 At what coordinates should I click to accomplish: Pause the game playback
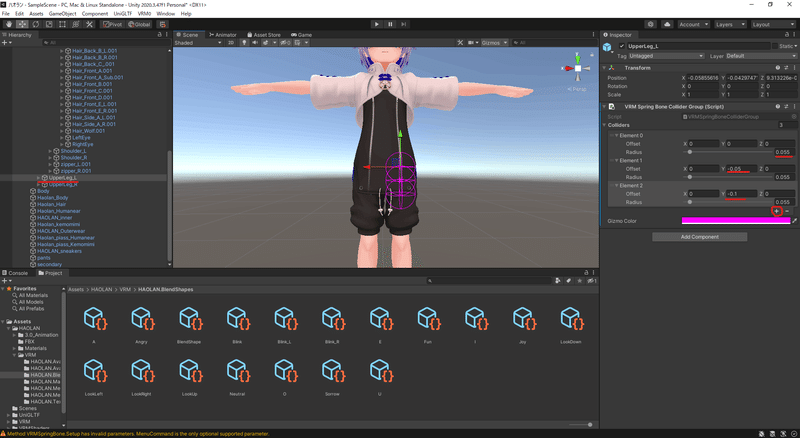coord(390,24)
